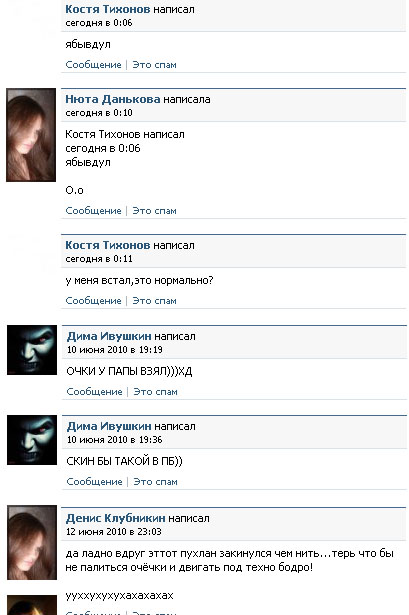Click Сообщение under 'СКИН БЫ ТАКОЙ В ПБ' comment

point(95,482)
